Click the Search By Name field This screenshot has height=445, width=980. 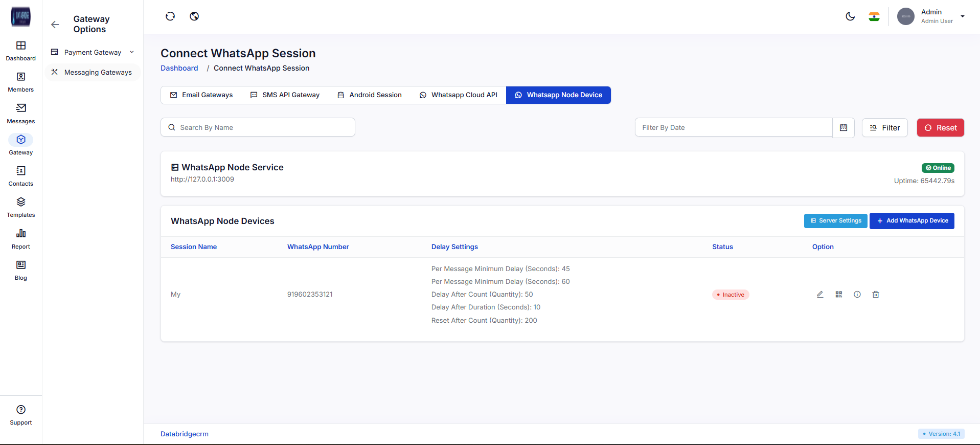[258, 128]
